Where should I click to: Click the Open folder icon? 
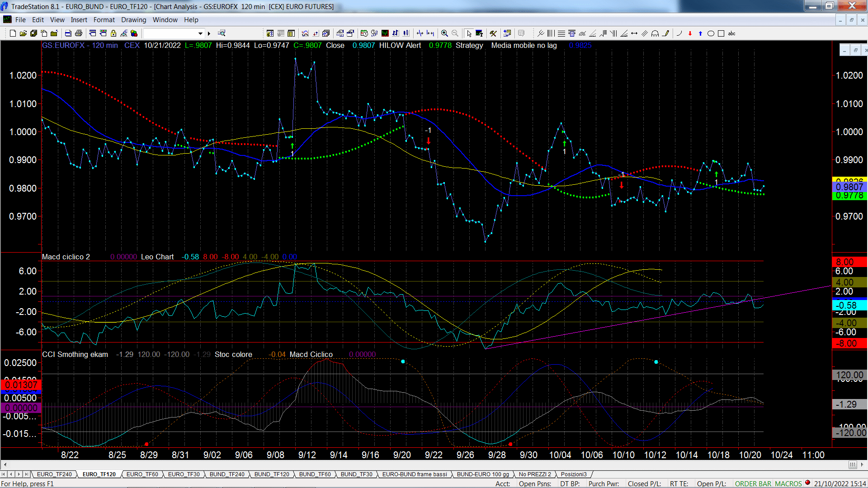(x=23, y=33)
